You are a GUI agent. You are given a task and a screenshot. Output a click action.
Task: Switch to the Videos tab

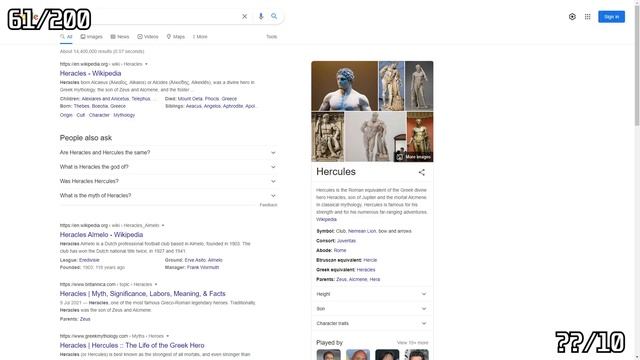[148, 37]
